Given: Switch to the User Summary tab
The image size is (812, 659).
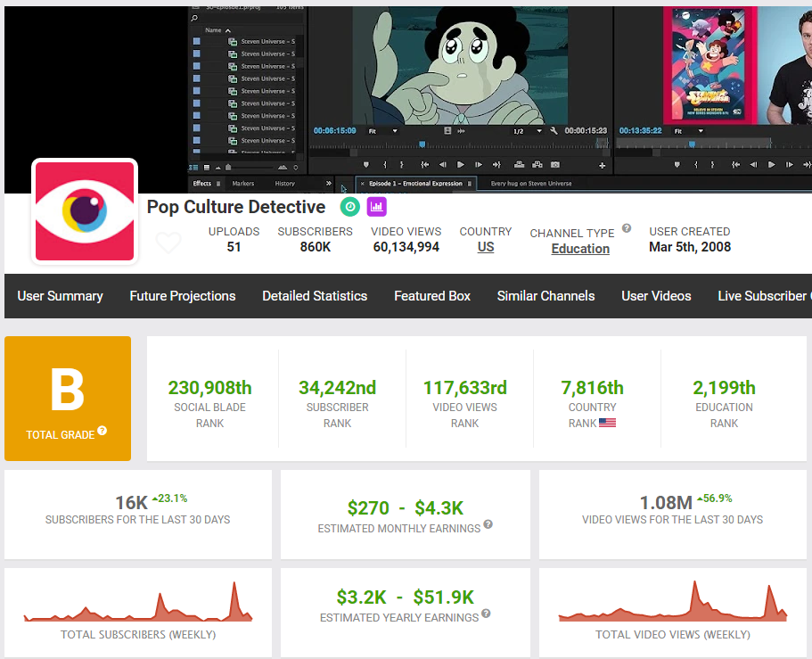Looking at the screenshot, I should [60, 296].
